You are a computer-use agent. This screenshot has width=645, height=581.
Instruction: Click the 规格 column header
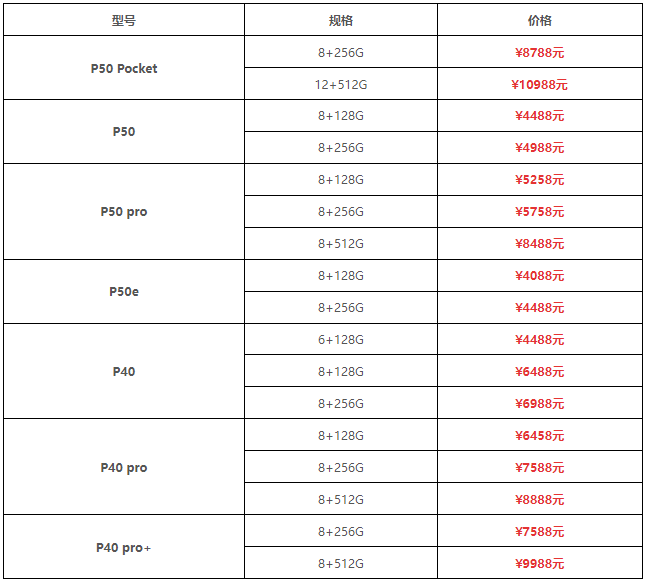tap(340, 20)
